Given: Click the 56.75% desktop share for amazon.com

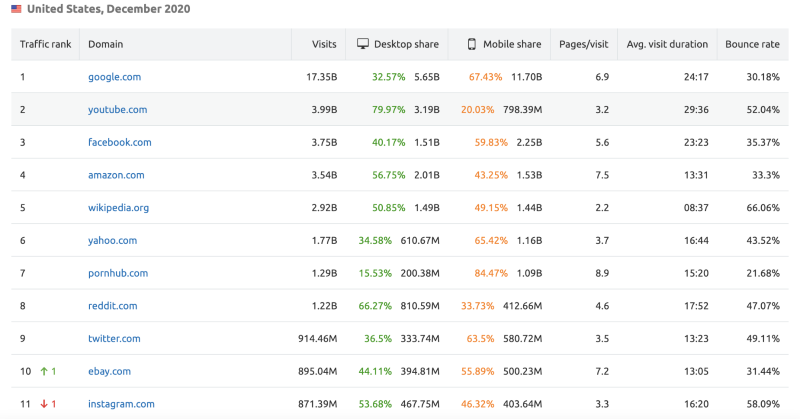Looking at the screenshot, I should click(x=388, y=175).
